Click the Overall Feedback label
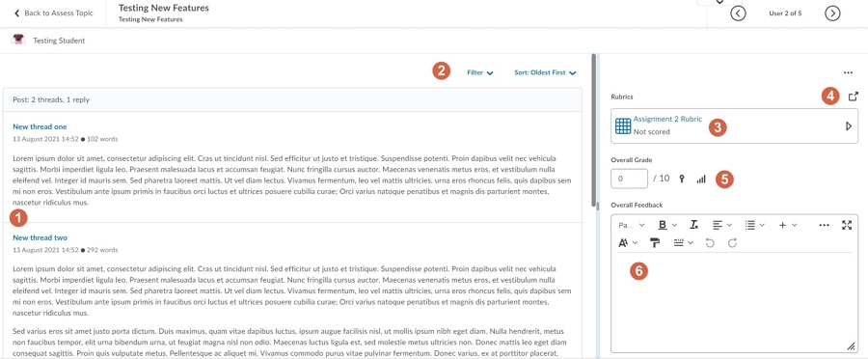Viewport: 868px width, 359px height. (637, 205)
